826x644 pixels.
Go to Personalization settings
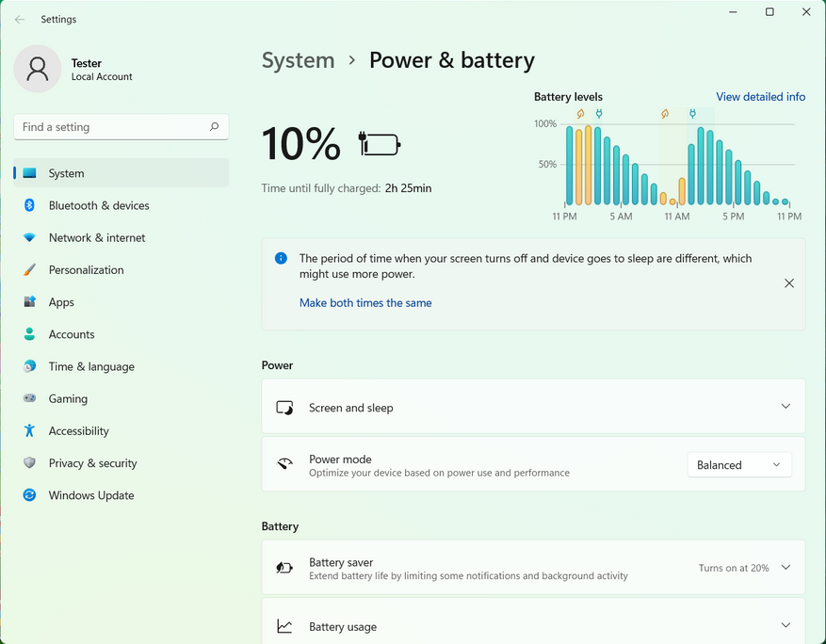coord(86,270)
